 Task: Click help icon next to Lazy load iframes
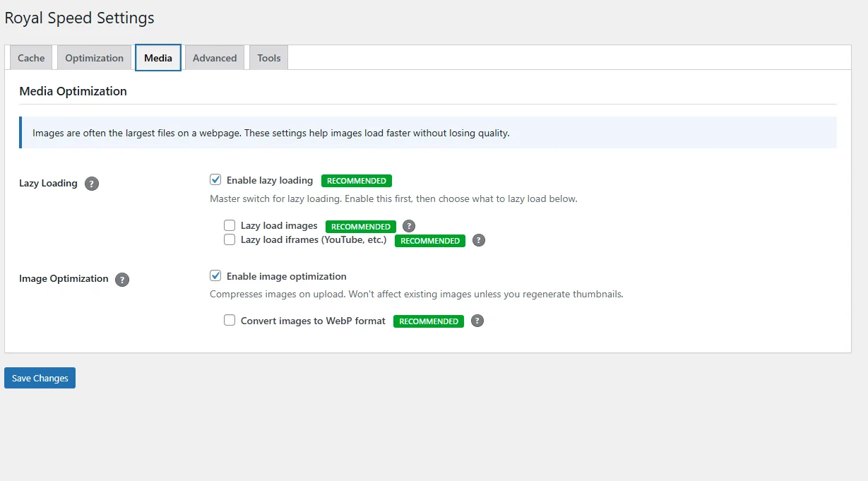click(478, 240)
